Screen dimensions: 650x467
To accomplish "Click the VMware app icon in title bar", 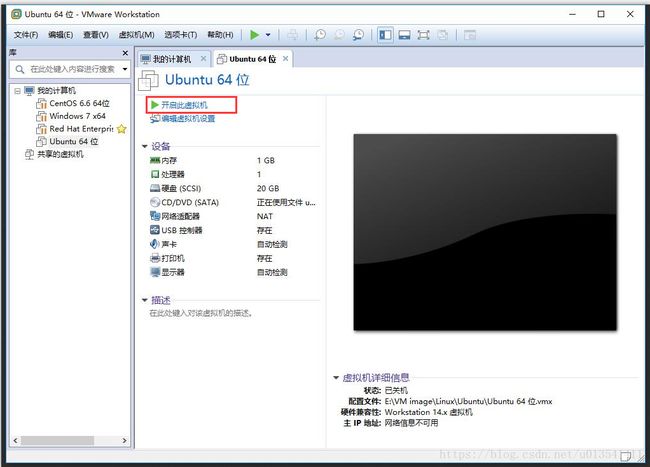I will click(x=16, y=14).
